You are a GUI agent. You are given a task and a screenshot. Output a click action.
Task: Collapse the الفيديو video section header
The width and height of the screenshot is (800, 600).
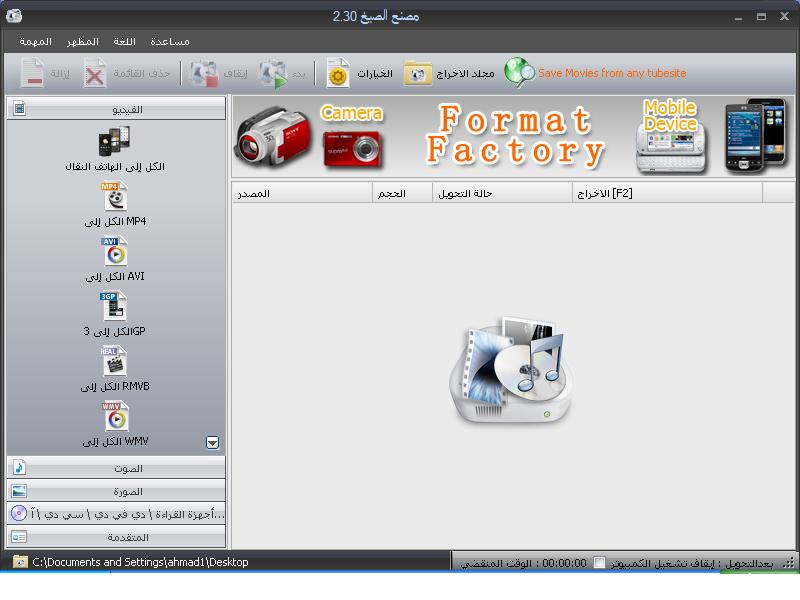tap(116, 109)
